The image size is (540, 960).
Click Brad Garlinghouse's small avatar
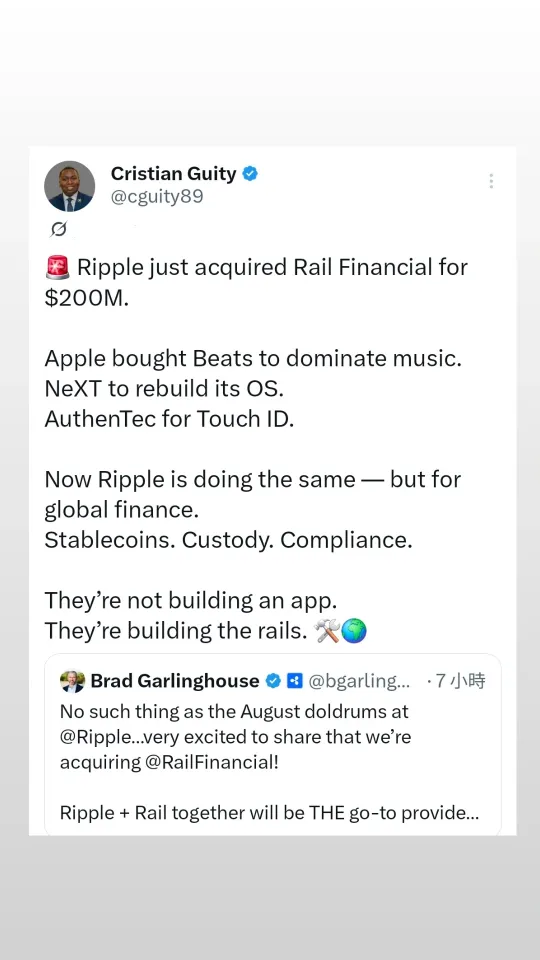(72, 681)
